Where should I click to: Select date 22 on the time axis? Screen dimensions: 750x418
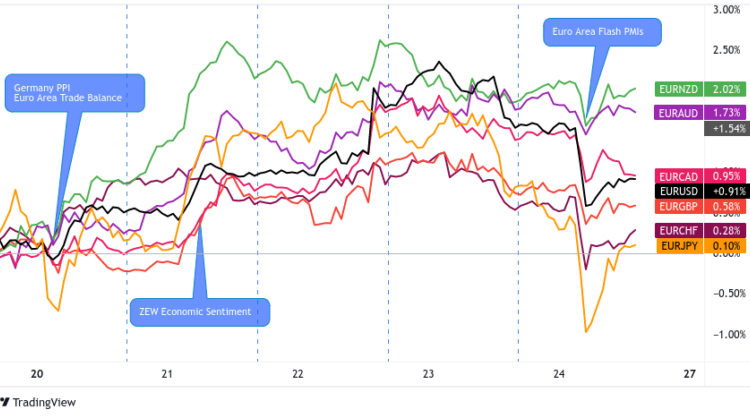click(297, 374)
